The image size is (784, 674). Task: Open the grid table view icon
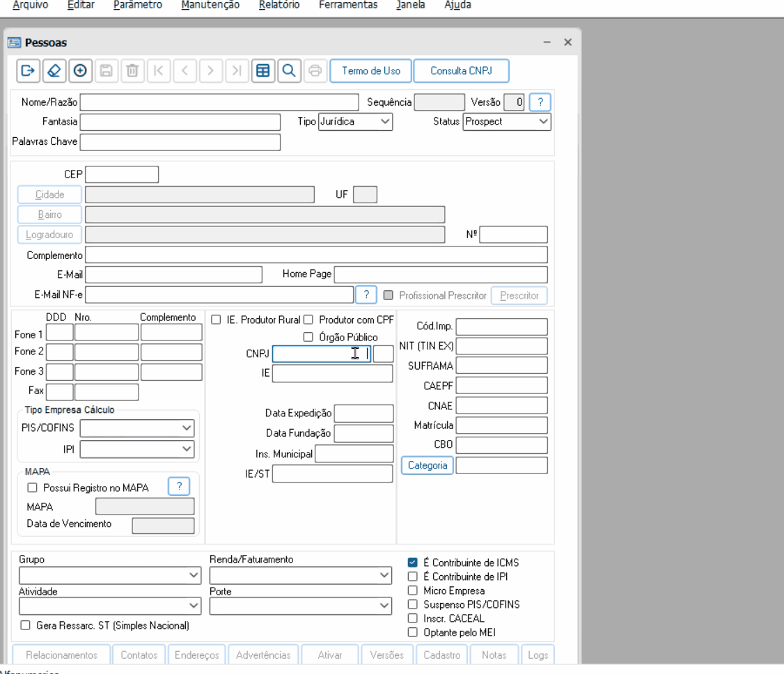coord(262,71)
